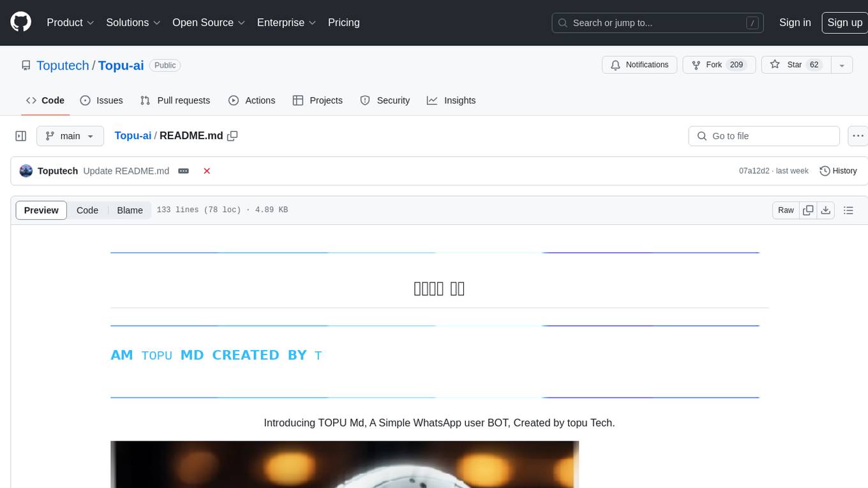Fork the repository
The height and width of the screenshot is (488, 868).
(x=719, y=65)
